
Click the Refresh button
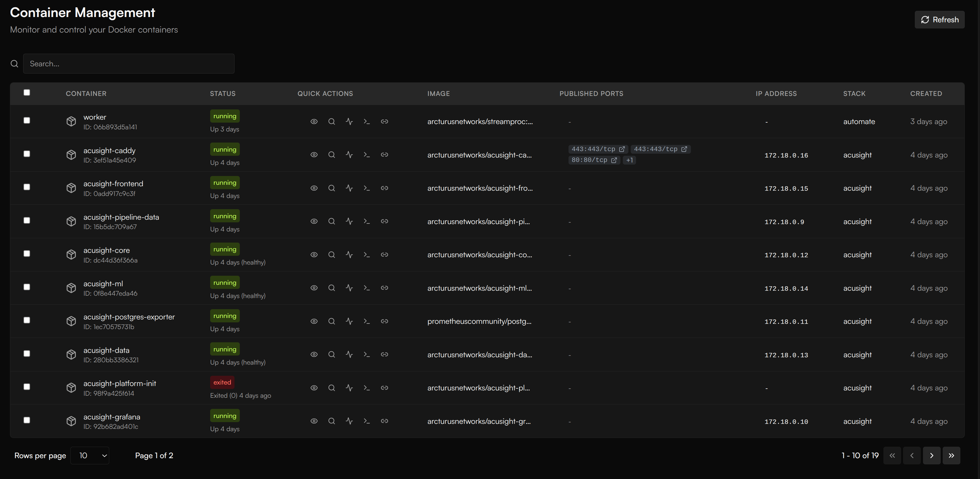939,20
